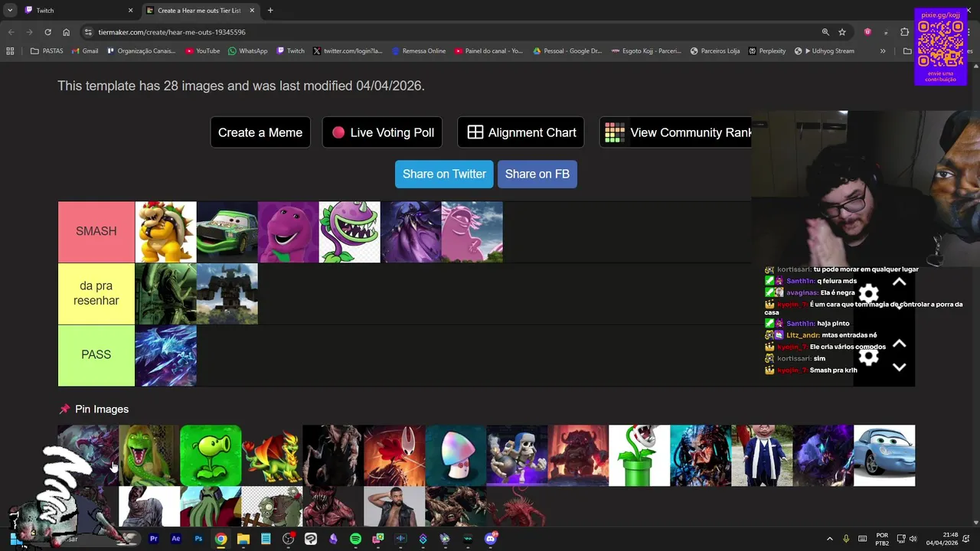
Task: Open the lower chat overlay gear settings
Action: 868,357
